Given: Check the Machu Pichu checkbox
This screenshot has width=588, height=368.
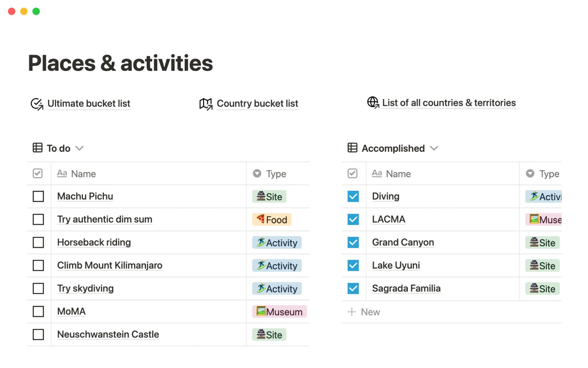Looking at the screenshot, I should coord(38,196).
